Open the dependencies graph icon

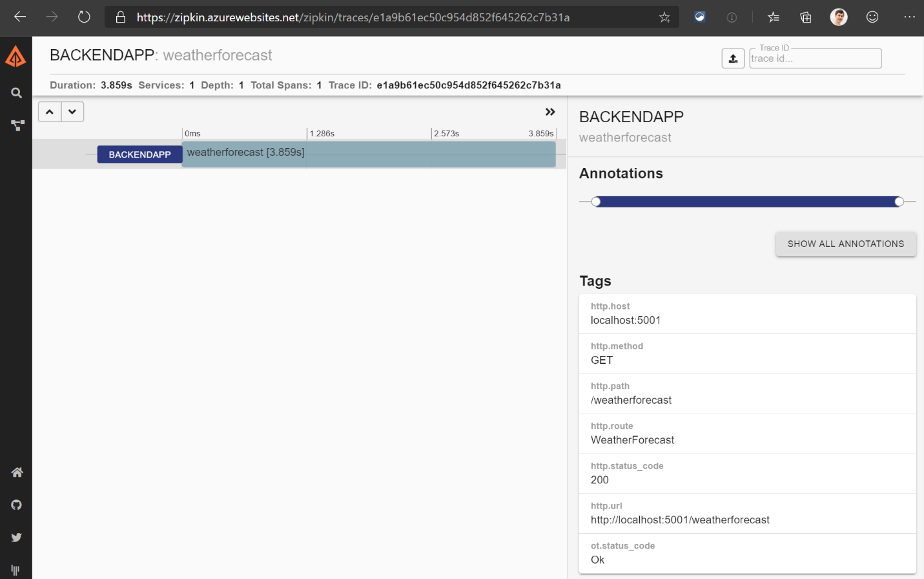coord(17,125)
